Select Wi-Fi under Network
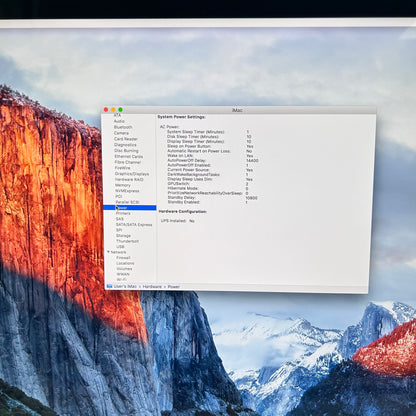Viewport: 416px width, 416px height. click(x=121, y=279)
